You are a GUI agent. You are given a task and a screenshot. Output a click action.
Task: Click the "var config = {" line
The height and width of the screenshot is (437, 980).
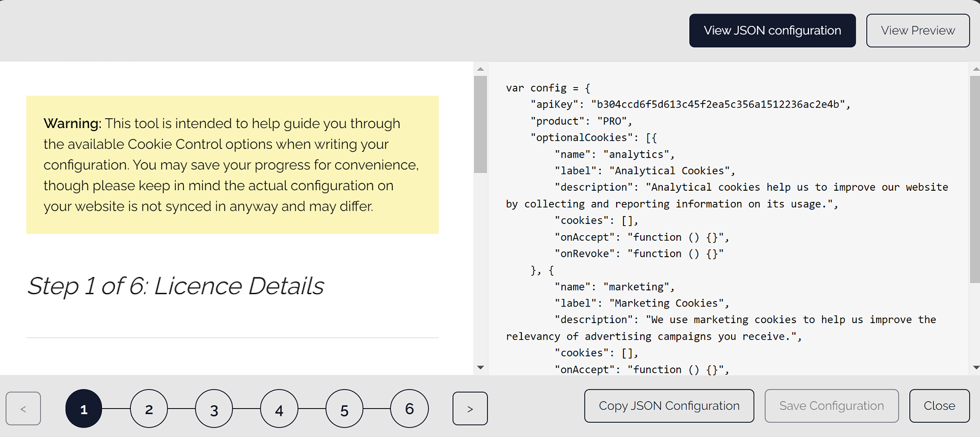click(548, 88)
